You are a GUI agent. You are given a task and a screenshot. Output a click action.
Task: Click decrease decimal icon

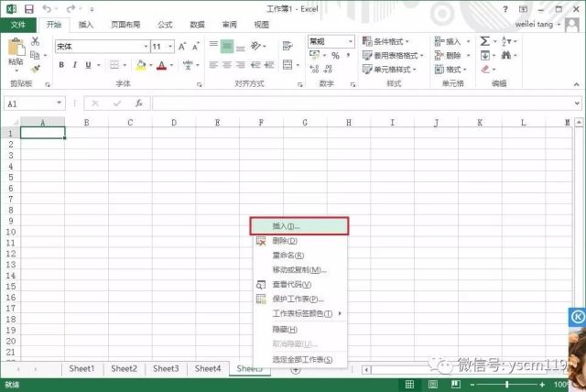coord(328,69)
